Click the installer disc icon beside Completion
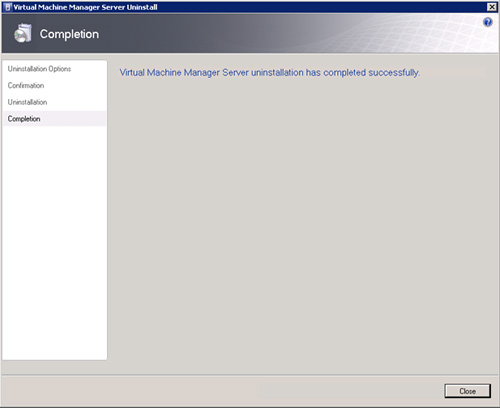Viewport: 500px width, 408px height. coord(23,33)
